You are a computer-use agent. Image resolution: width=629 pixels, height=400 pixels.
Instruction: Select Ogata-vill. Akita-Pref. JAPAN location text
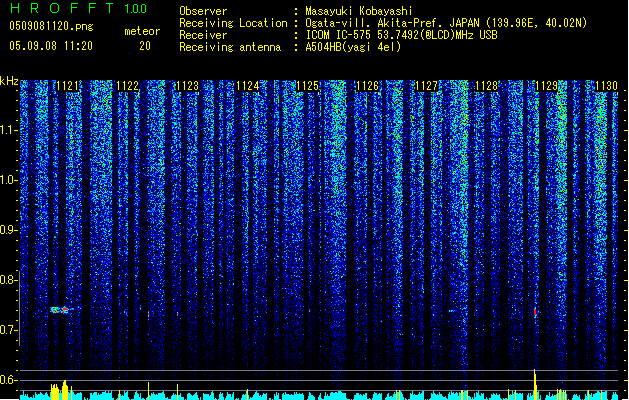446,23
